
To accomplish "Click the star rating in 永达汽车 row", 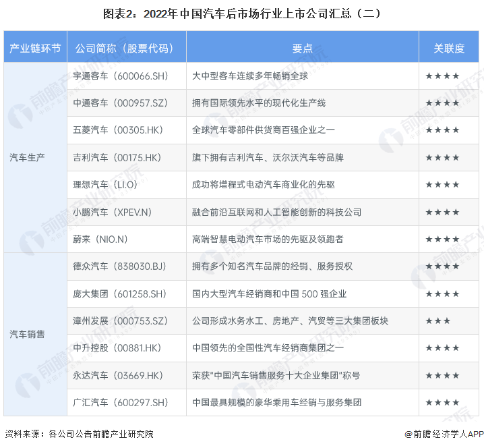I will (x=442, y=375).
